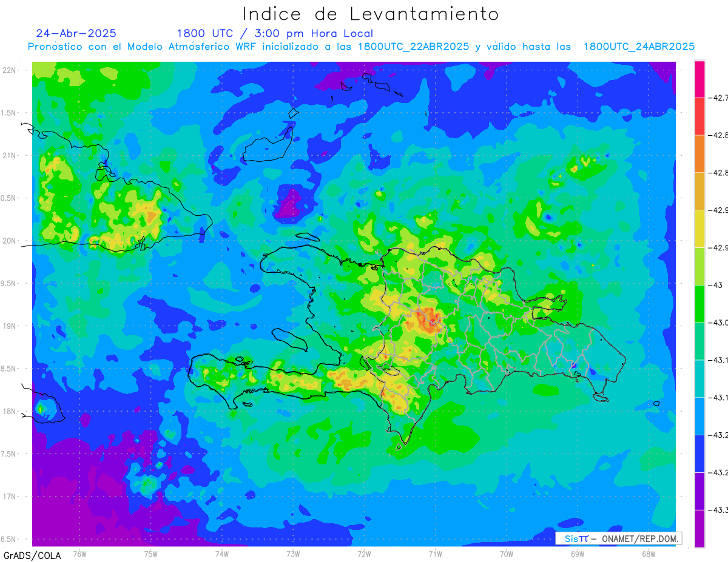Click the legend value -43.0
This screenshot has width=728, height=562.
click(x=717, y=322)
